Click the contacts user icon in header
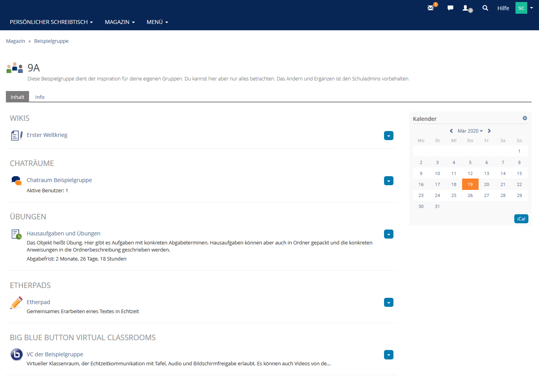This screenshot has width=539, height=392. click(x=466, y=8)
